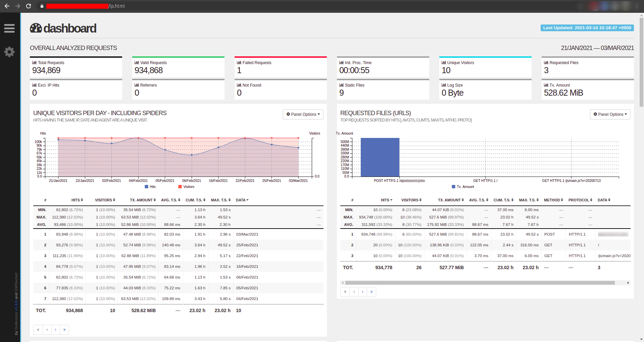The width and height of the screenshot is (644, 342).
Task: Click the Tx. Amount chart icon
Action: pyautogui.click(x=546, y=85)
